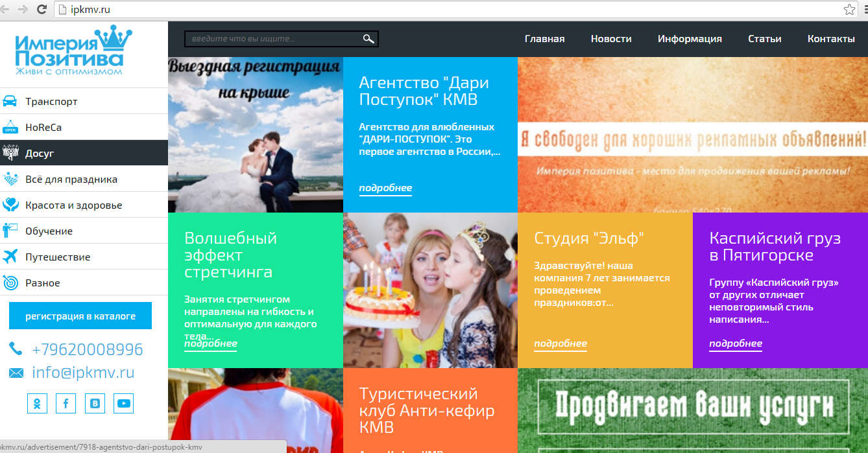Click browser reload button
The width and height of the screenshot is (868, 453).
(42, 10)
